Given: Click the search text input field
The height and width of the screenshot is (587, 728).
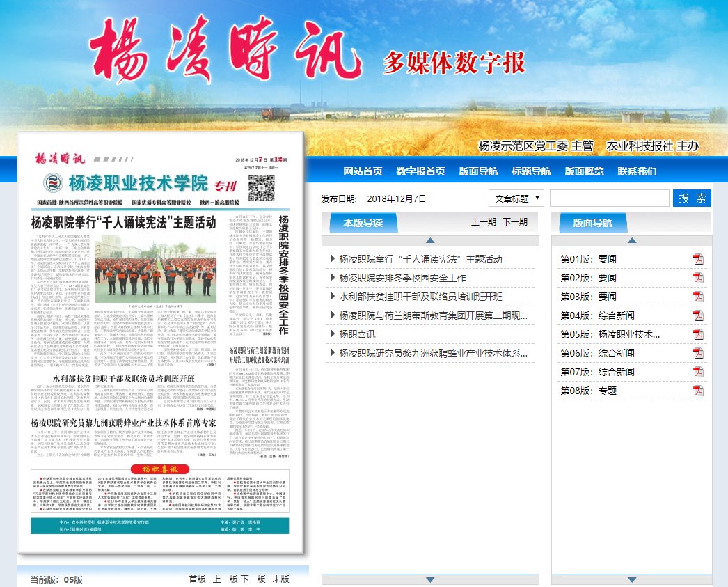Looking at the screenshot, I should (609, 198).
